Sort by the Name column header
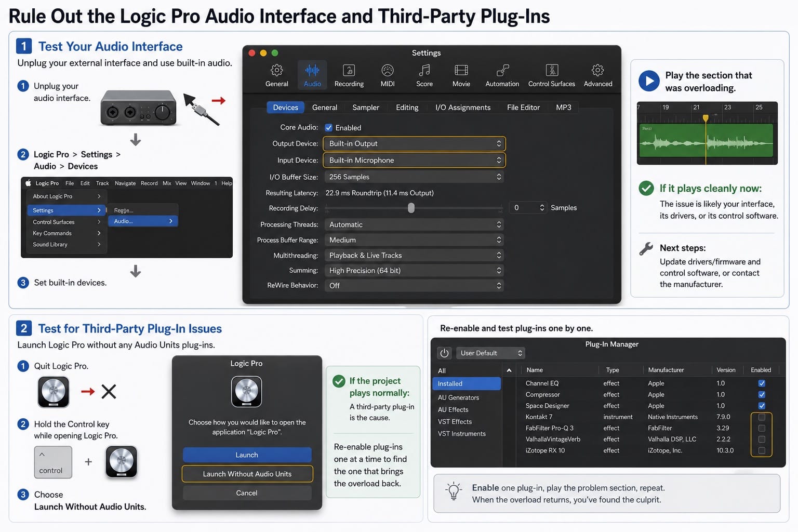 pyautogui.click(x=535, y=370)
